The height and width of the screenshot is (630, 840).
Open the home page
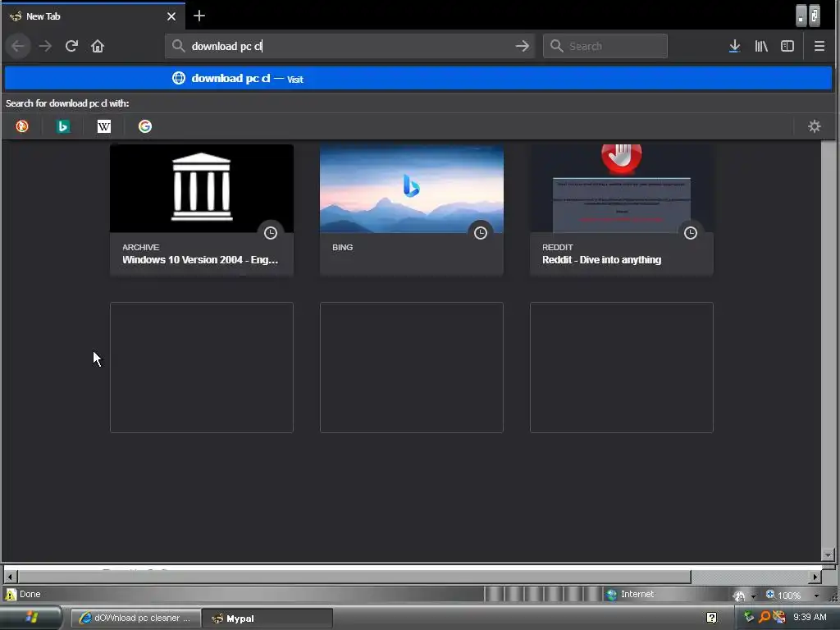click(97, 46)
